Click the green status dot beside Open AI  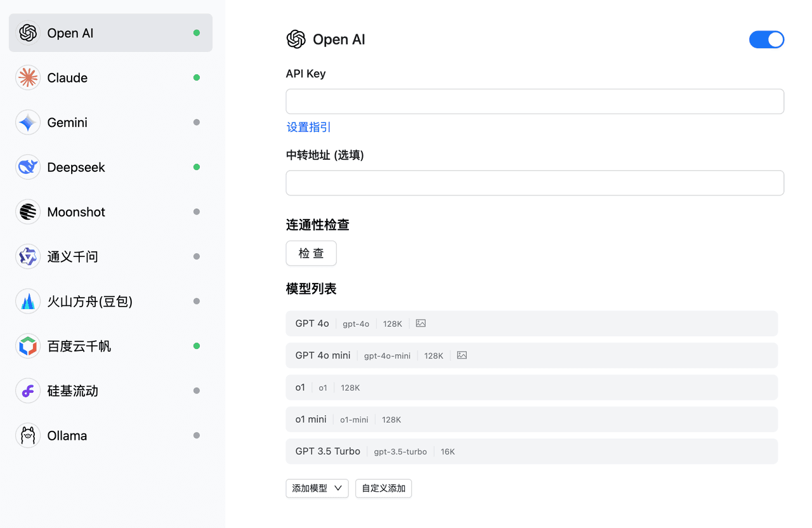tap(197, 33)
